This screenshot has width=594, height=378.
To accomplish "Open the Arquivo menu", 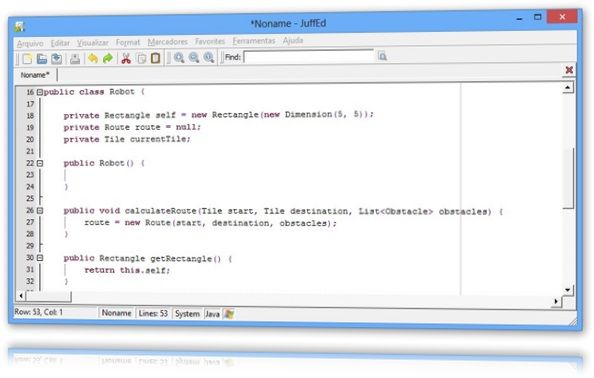I will point(30,44).
